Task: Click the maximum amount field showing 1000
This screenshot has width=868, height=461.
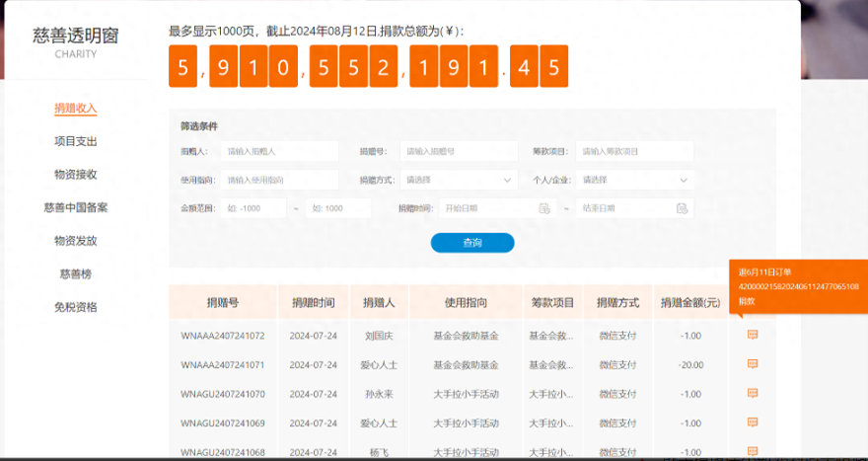Action: (x=338, y=208)
